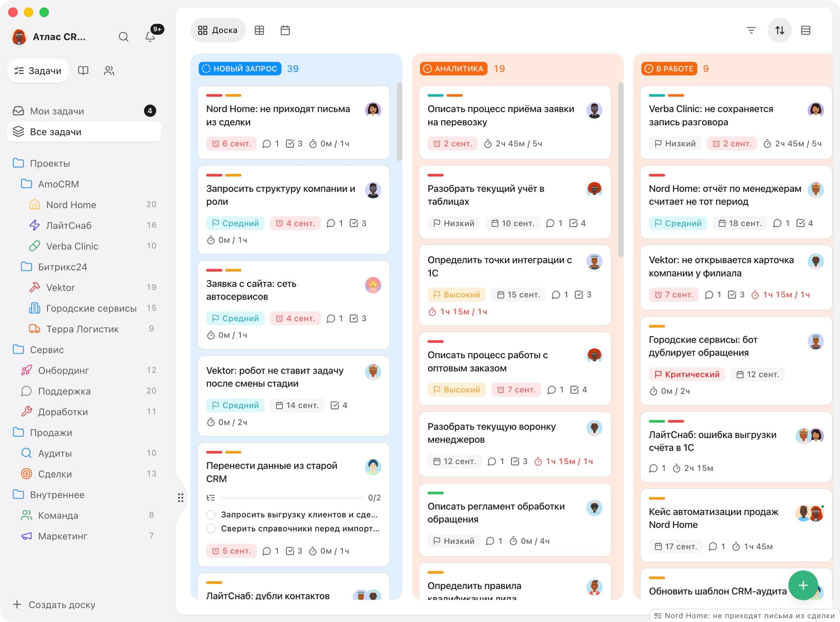Click assignee avatar on Nord Home письма card
This screenshot has height=622, width=840.
(x=373, y=110)
